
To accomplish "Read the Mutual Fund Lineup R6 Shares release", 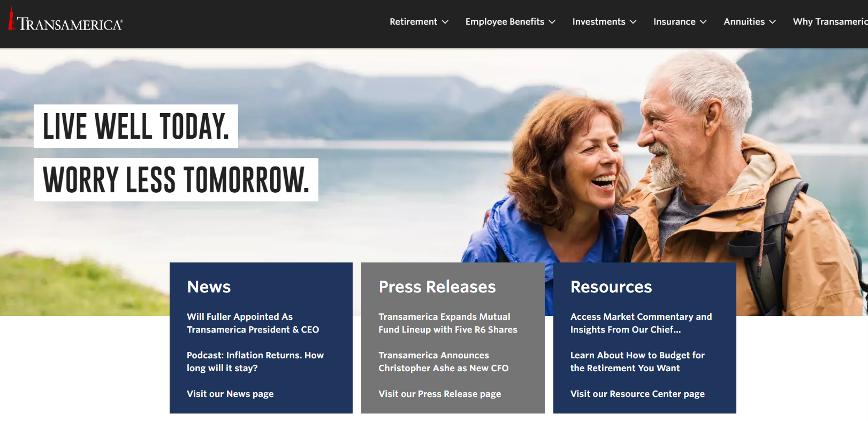I will pyautogui.click(x=448, y=323).
